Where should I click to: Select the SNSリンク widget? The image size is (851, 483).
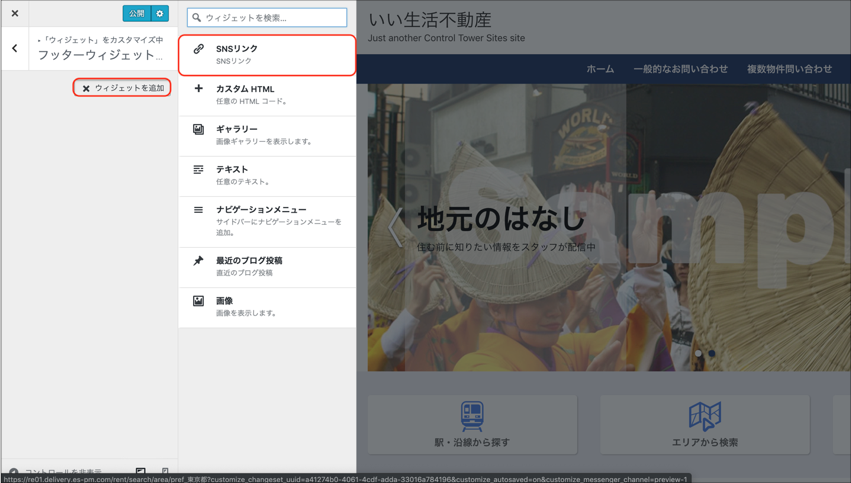pyautogui.click(x=266, y=55)
